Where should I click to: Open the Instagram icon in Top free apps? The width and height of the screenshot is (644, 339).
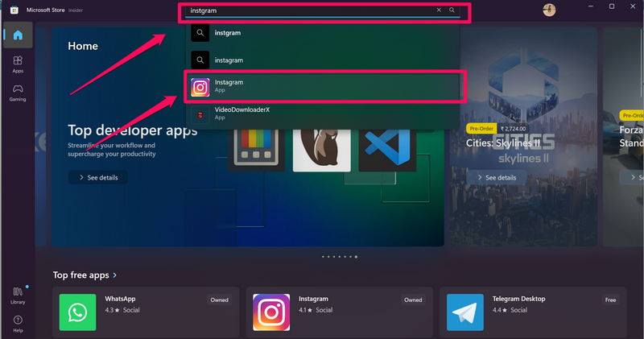pyautogui.click(x=271, y=312)
